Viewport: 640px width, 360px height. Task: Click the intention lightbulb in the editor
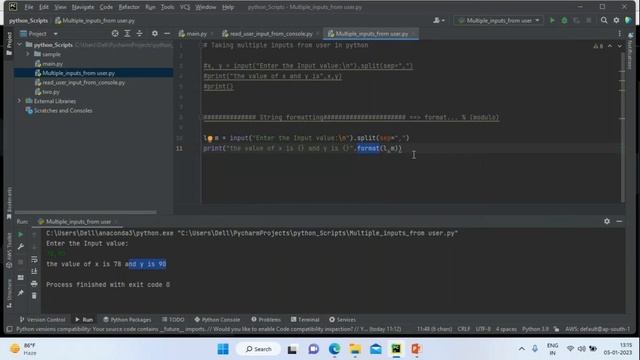click(210, 138)
